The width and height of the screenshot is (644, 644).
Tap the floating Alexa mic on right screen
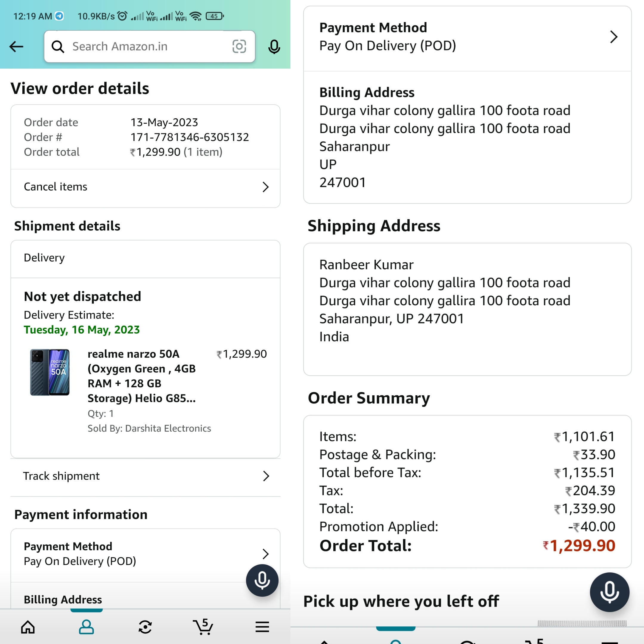pos(609,592)
